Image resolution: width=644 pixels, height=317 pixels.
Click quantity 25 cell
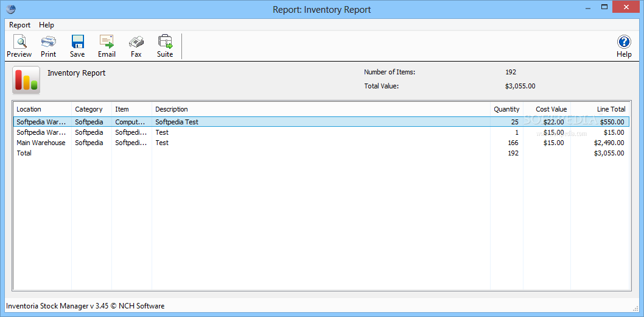pyautogui.click(x=514, y=122)
